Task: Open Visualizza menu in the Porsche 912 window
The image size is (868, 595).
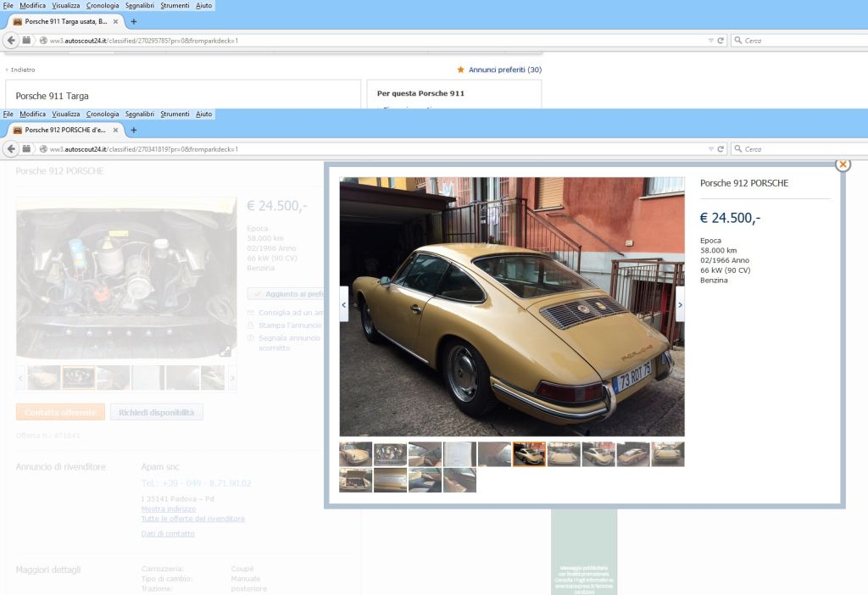Action: pyautogui.click(x=66, y=114)
